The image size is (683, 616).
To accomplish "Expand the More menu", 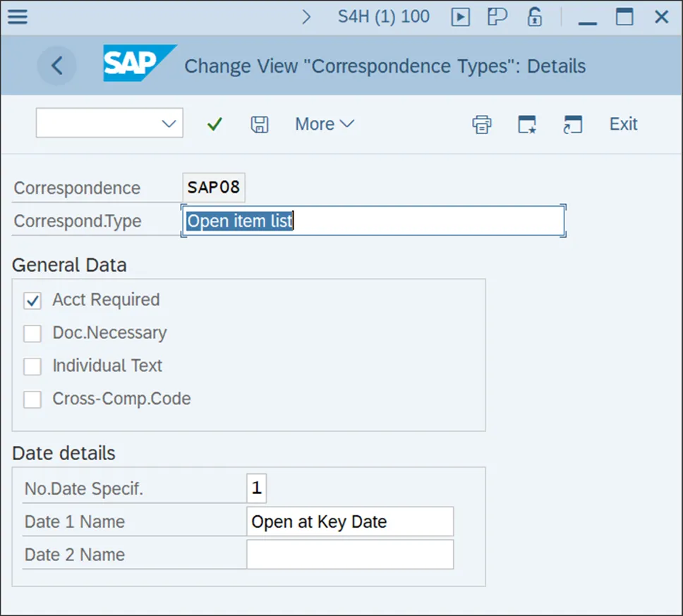I will coord(325,124).
